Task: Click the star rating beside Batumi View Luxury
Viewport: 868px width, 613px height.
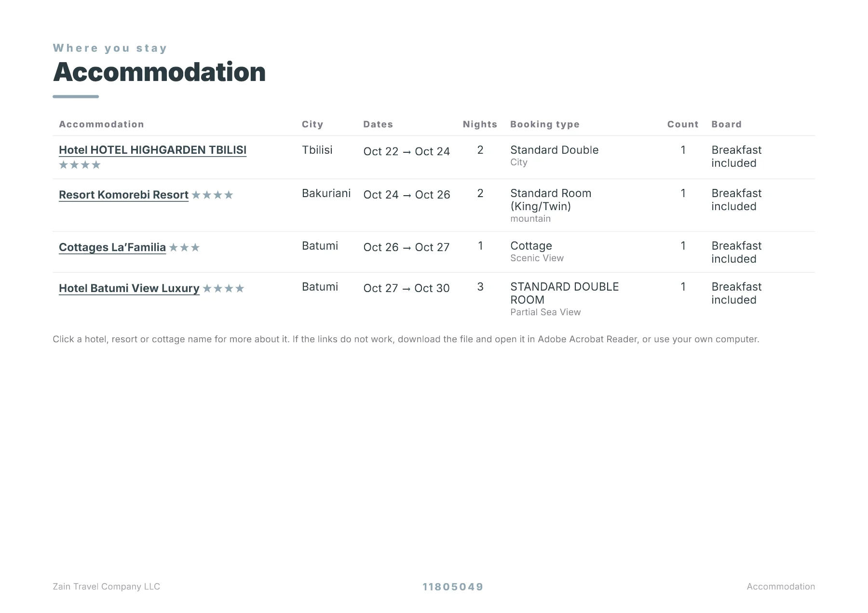Action: pos(223,289)
